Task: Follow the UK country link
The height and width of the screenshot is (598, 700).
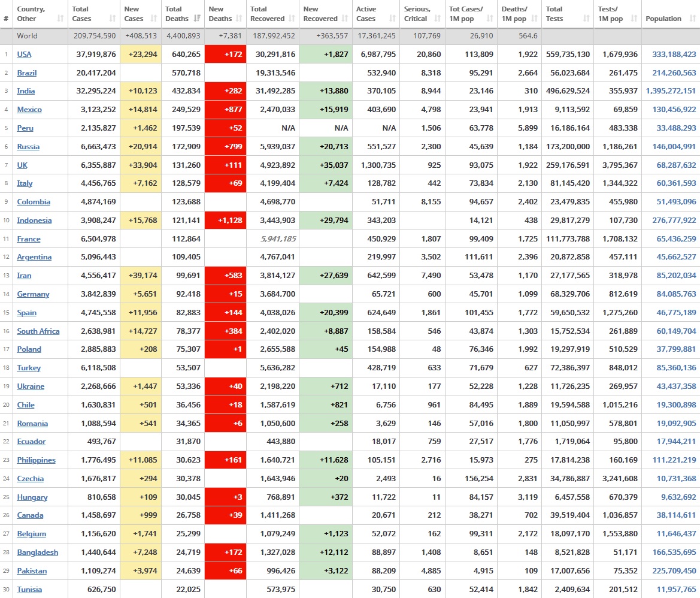Action: [x=22, y=165]
